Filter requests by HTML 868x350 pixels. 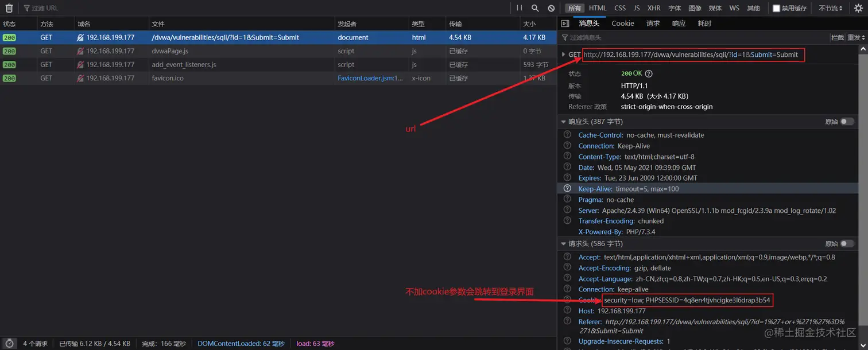tap(598, 8)
